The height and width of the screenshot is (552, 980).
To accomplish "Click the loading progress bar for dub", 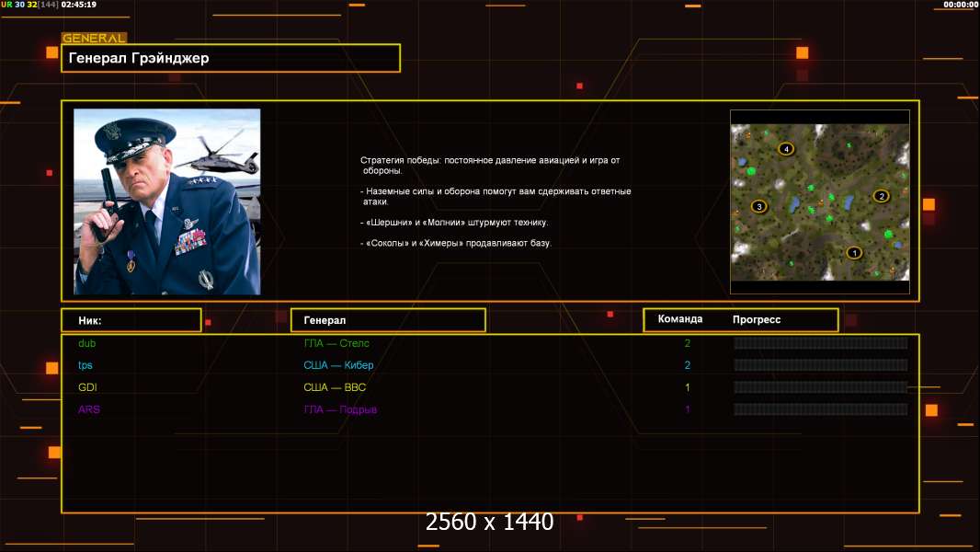I will 820,343.
